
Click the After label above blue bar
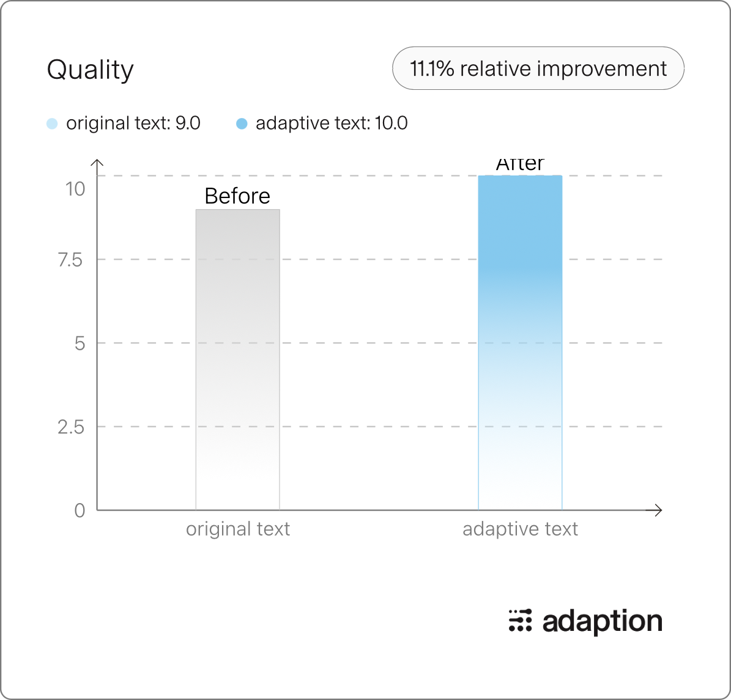pyautogui.click(x=520, y=164)
